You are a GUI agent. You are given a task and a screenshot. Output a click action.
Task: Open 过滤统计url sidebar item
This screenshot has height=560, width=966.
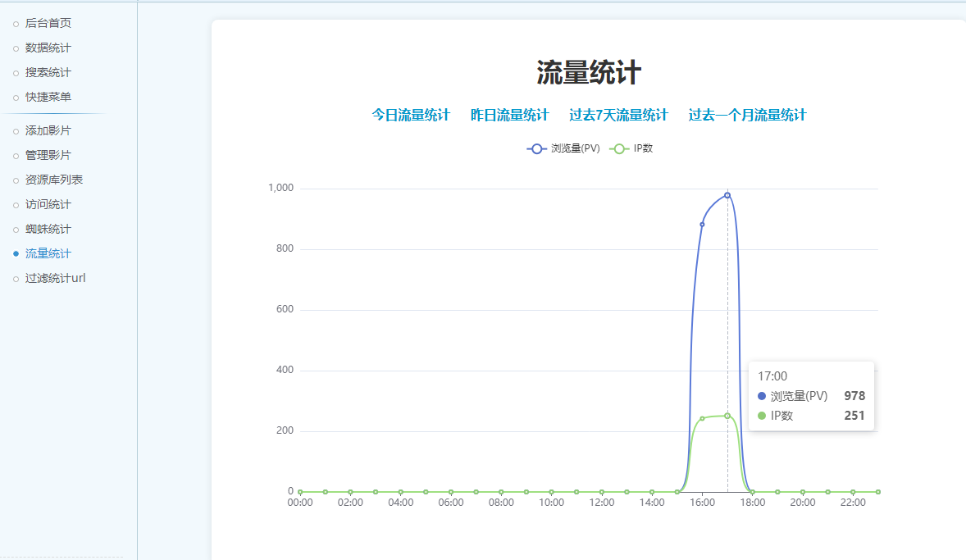click(55, 278)
